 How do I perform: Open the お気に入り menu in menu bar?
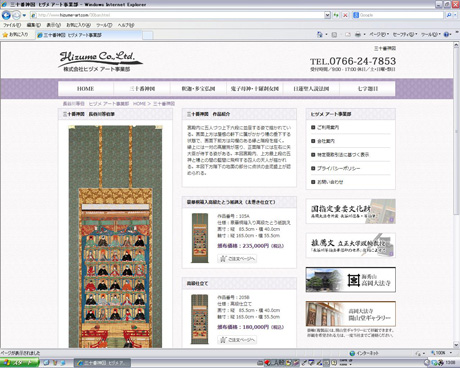[x=78, y=25]
